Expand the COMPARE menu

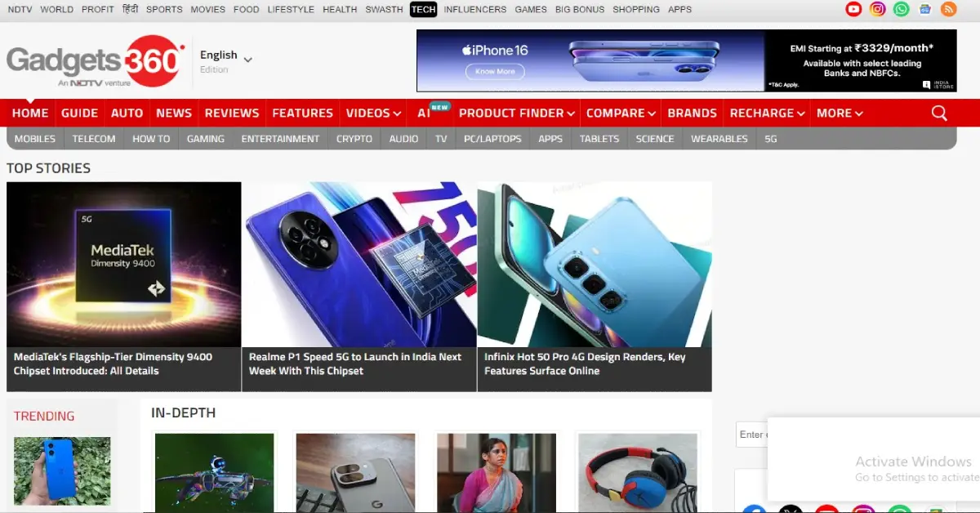621,113
